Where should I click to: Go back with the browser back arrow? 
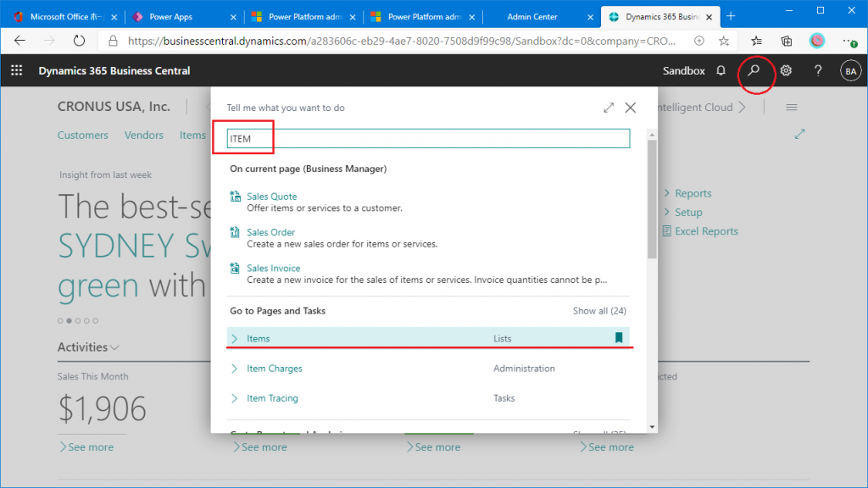[x=20, y=41]
